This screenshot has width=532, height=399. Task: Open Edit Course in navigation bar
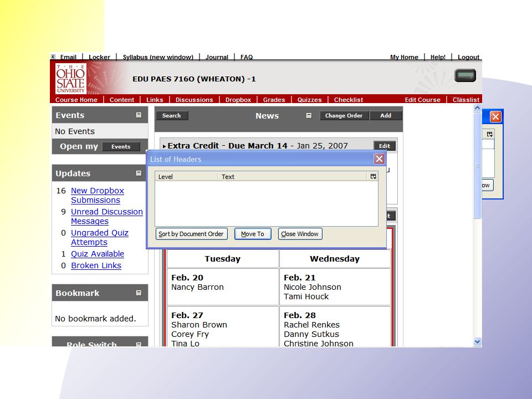pyautogui.click(x=422, y=100)
